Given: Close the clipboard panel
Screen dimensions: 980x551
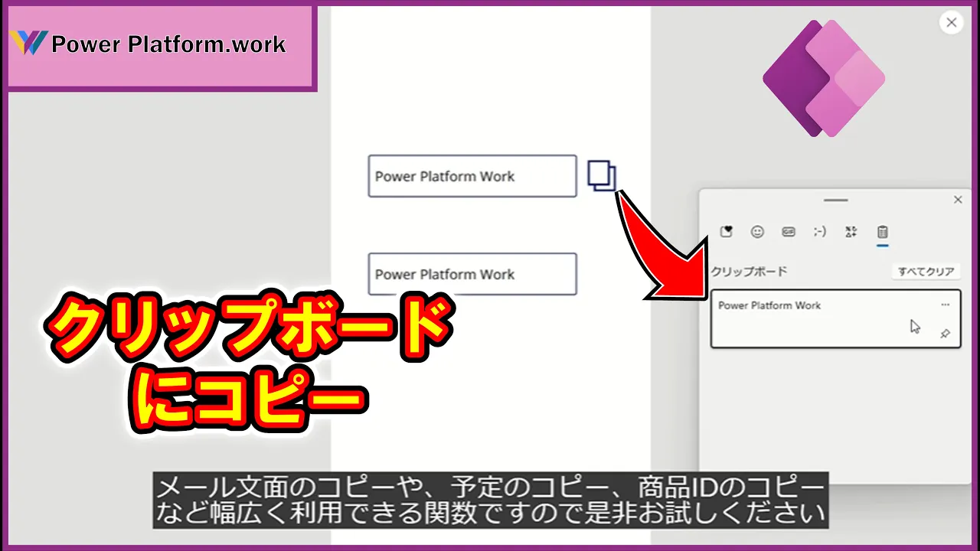Looking at the screenshot, I should coord(958,200).
